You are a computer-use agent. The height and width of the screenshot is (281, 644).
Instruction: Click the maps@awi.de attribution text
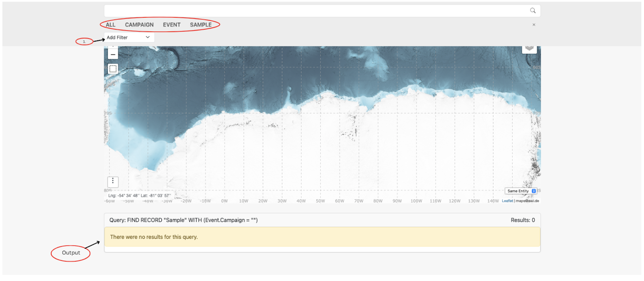click(527, 201)
